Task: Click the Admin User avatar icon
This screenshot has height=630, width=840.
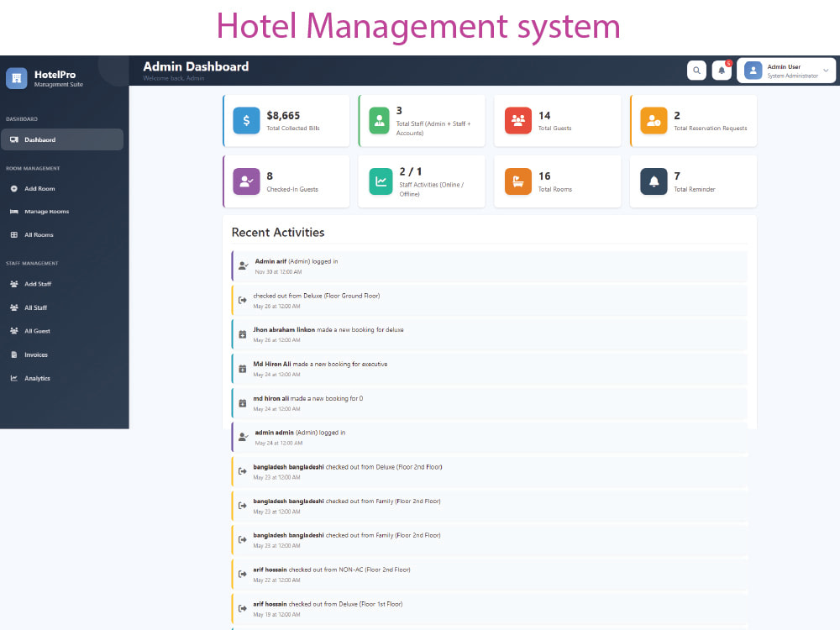Action: (x=753, y=71)
